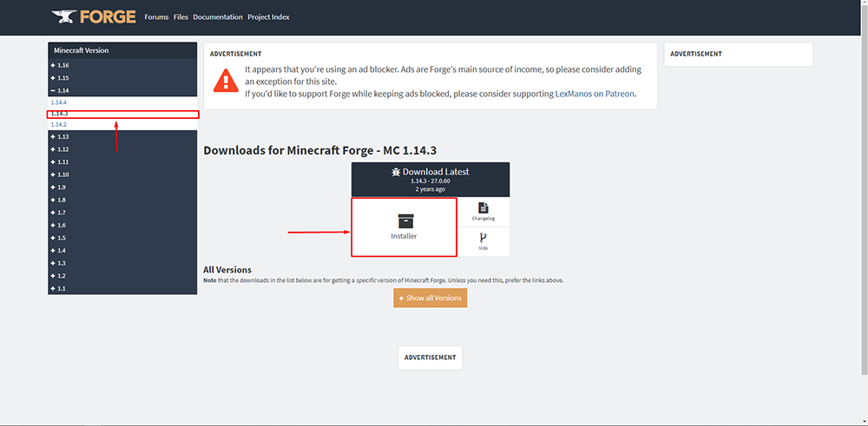
Task: Open the Changelog document icon
Action: (x=483, y=208)
